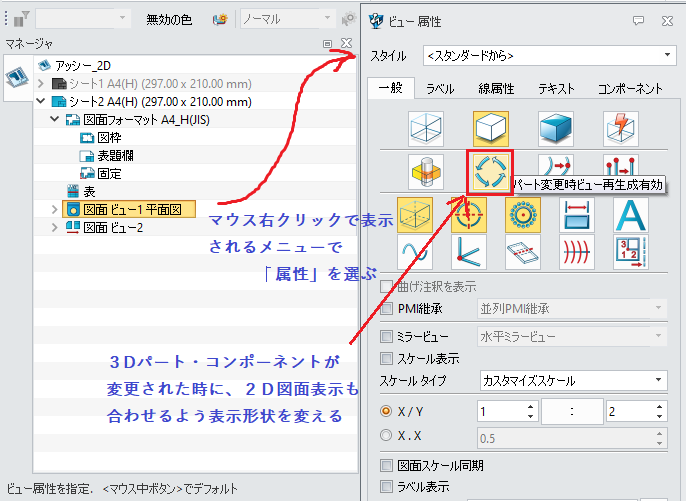Enable the ミラービュー checkbox
This screenshot has width=686, height=501.
[386, 336]
